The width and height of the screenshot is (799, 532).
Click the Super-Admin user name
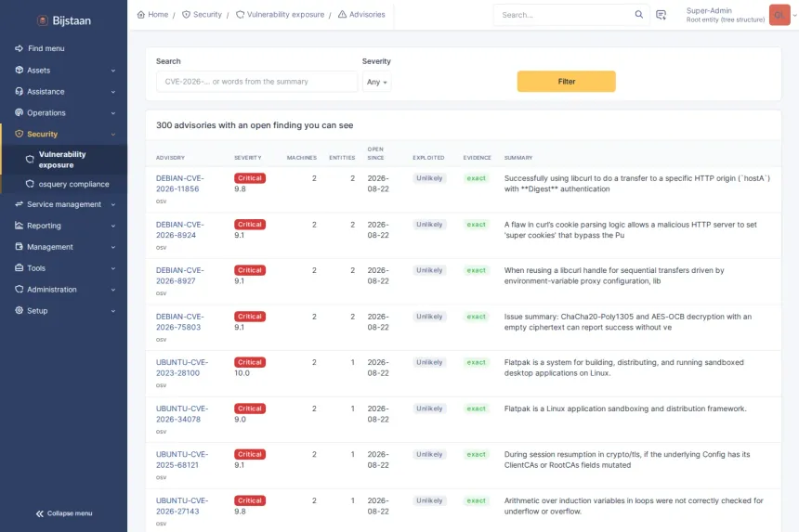point(709,11)
